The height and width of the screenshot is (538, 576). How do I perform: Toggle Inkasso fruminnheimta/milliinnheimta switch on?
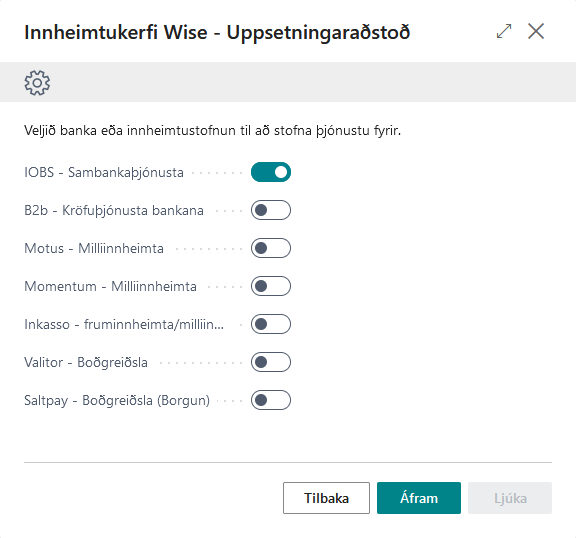click(271, 324)
